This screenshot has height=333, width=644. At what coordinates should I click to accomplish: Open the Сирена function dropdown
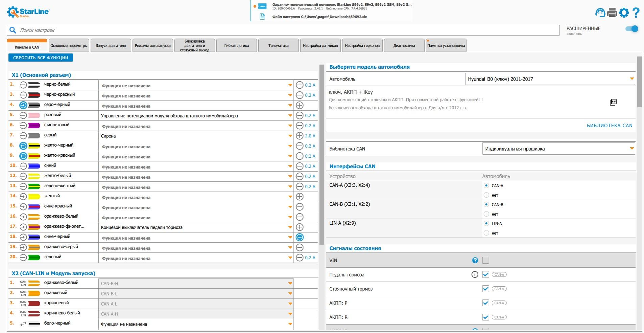tap(196, 136)
